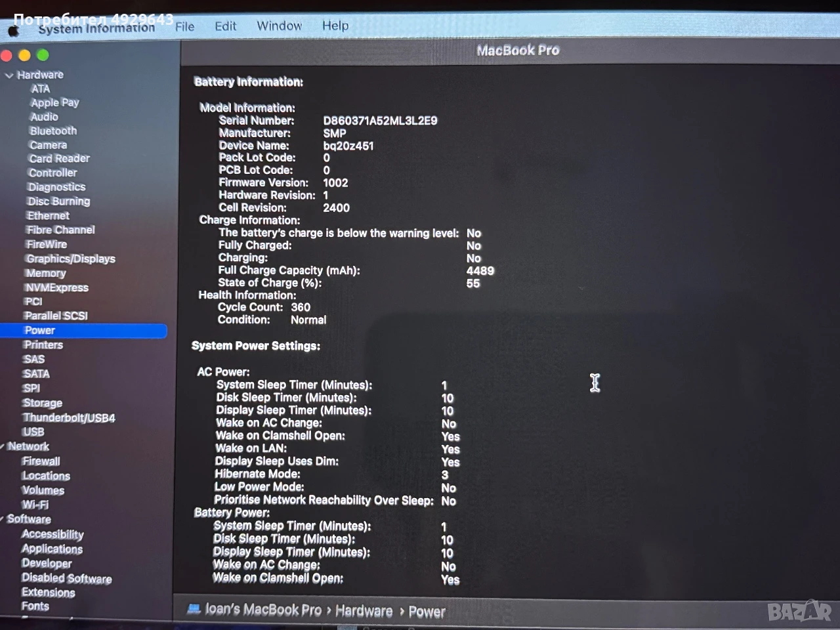Image resolution: width=840 pixels, height=630 pixels.
Task: Select Accessibility under Software
Action: (x=52, y=534)
